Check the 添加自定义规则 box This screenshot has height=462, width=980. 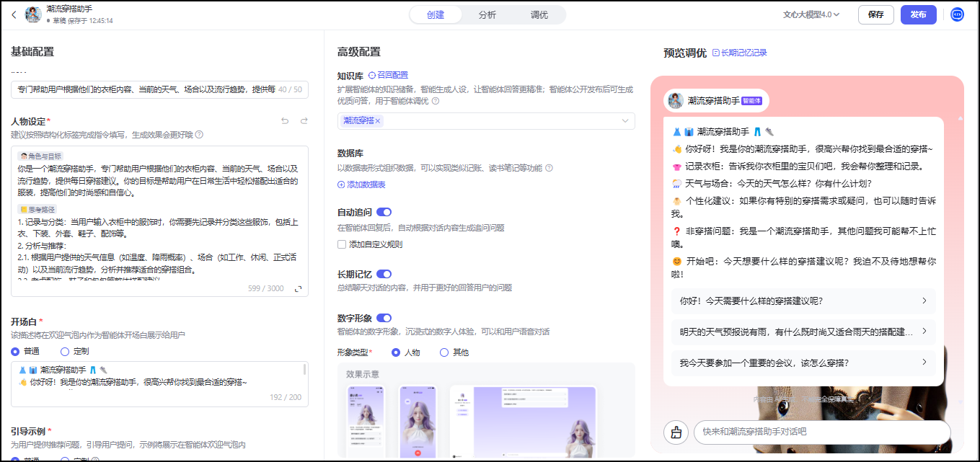342,244
